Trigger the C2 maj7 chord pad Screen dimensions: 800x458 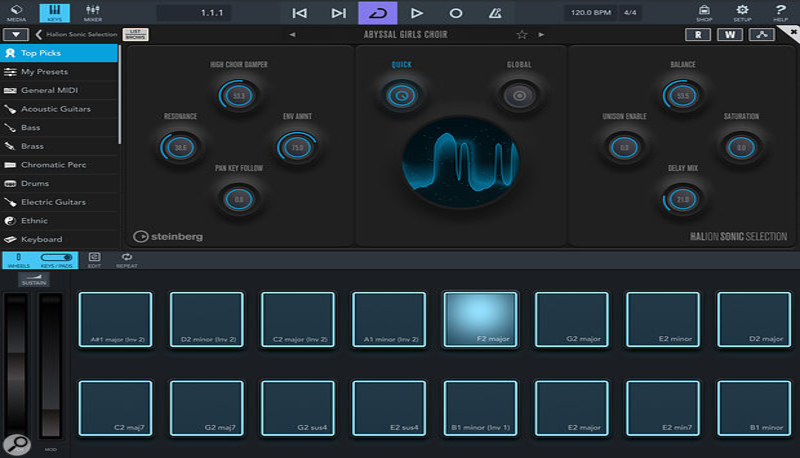tap(115, 408)
